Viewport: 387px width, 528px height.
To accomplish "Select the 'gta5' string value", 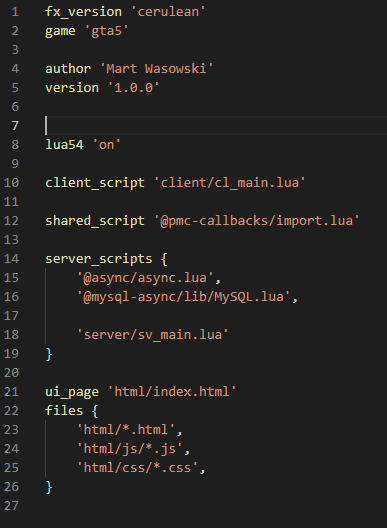I will click(106, 31).
